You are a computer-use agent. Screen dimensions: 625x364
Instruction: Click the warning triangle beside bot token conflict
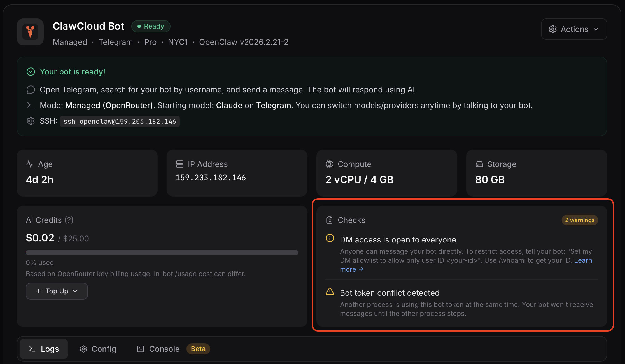tap(330, 292)
